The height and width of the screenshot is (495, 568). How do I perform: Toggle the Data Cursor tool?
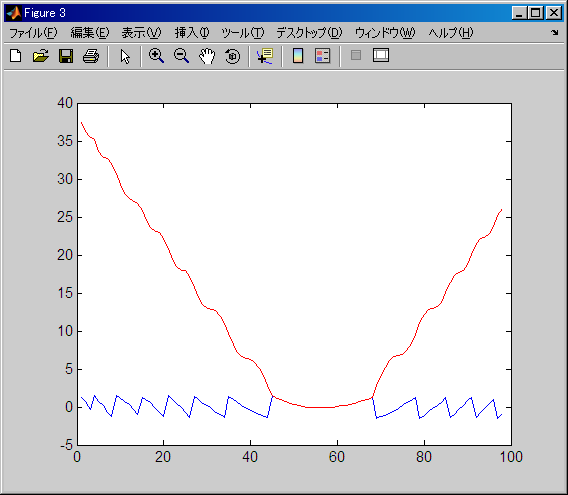265,56
